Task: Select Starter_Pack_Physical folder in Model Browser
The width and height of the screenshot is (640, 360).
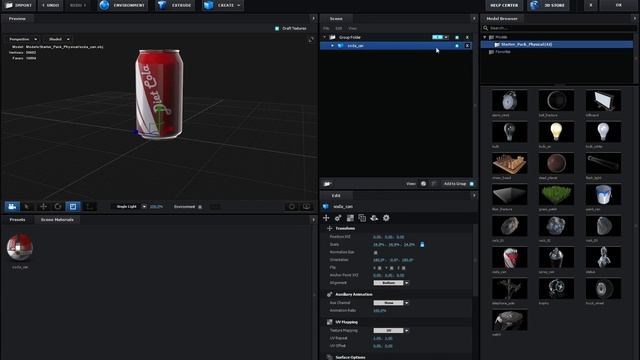Action: click(557, 44)
